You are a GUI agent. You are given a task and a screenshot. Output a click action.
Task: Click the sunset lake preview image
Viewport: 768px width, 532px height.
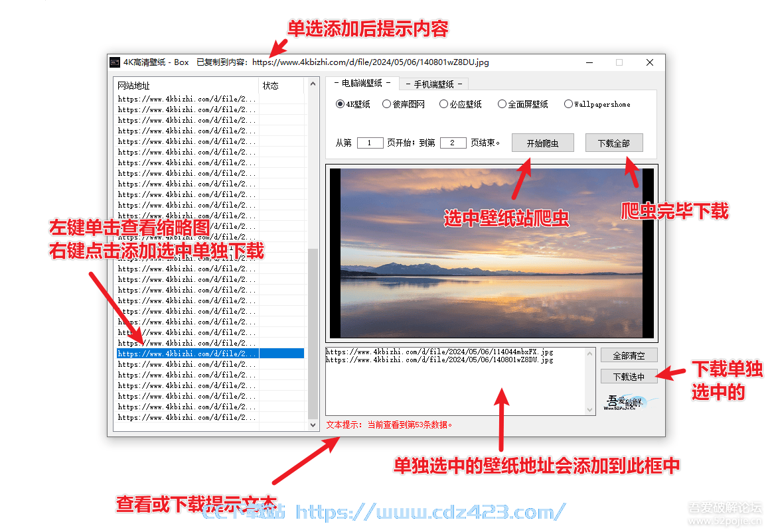492,253
